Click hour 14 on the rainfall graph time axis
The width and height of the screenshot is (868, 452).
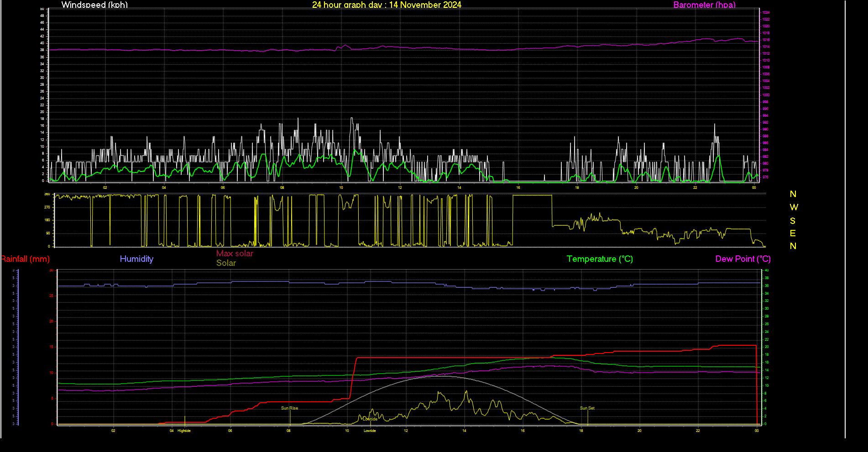click(464, 431)
